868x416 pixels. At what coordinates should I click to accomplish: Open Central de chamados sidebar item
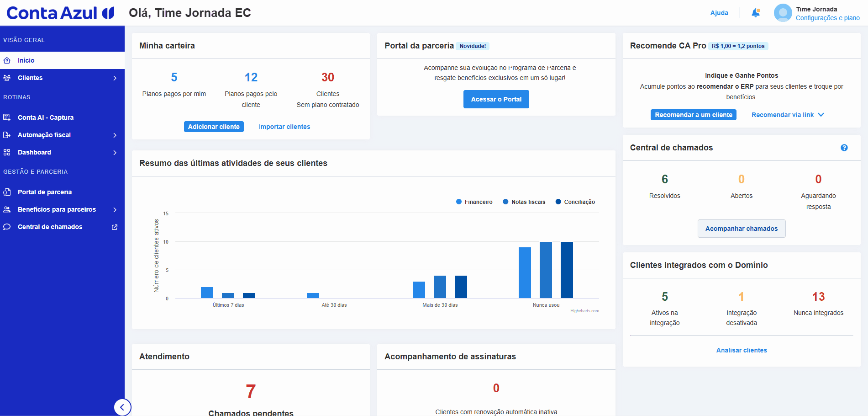pos(62,227)
